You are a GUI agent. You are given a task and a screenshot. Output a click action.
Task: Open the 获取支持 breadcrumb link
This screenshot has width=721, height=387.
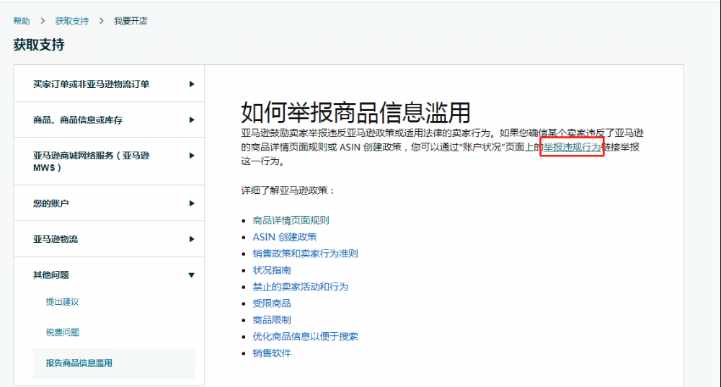pyautogui.click(x=72, y=21)
